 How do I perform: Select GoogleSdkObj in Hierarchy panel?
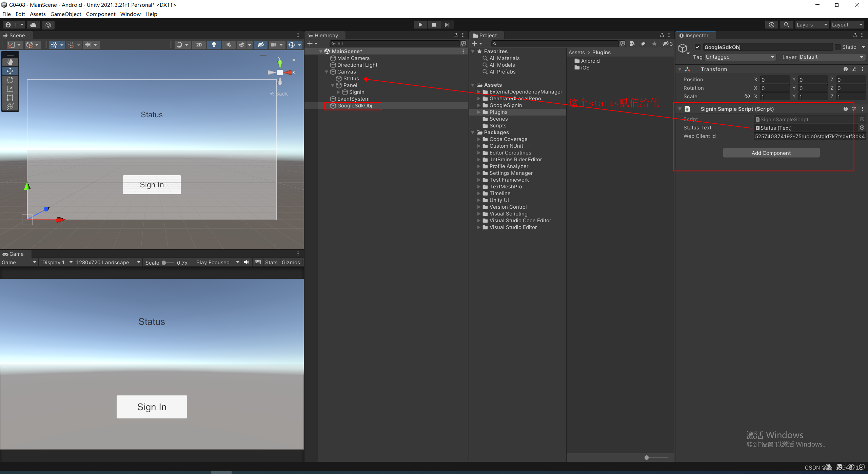coord(355,106)
